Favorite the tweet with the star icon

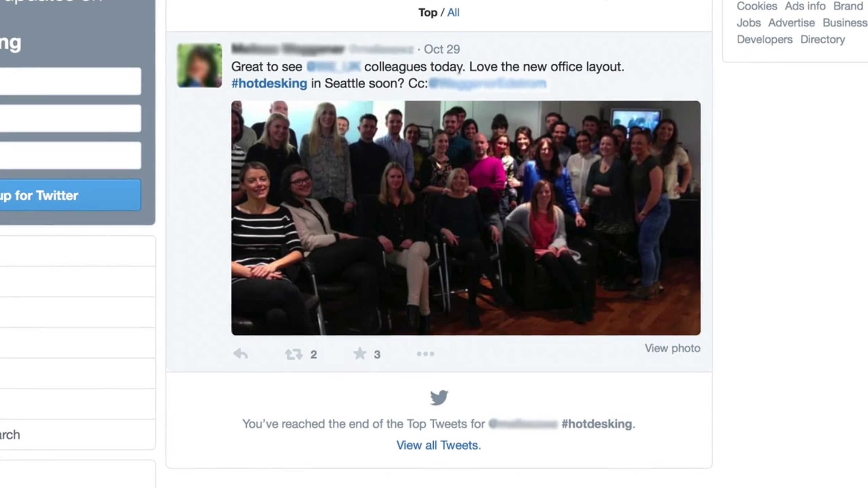(x=359, y=354)
